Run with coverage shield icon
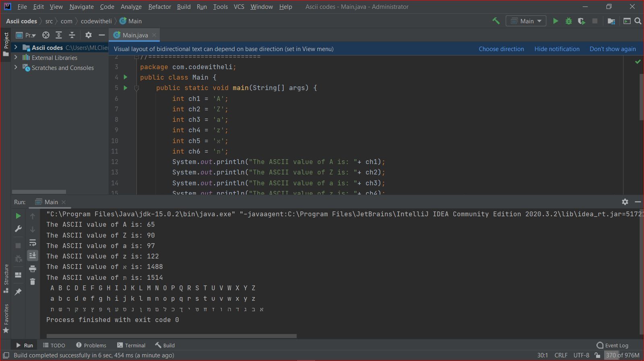Screen dimensions: 644x361 (582, 21)
